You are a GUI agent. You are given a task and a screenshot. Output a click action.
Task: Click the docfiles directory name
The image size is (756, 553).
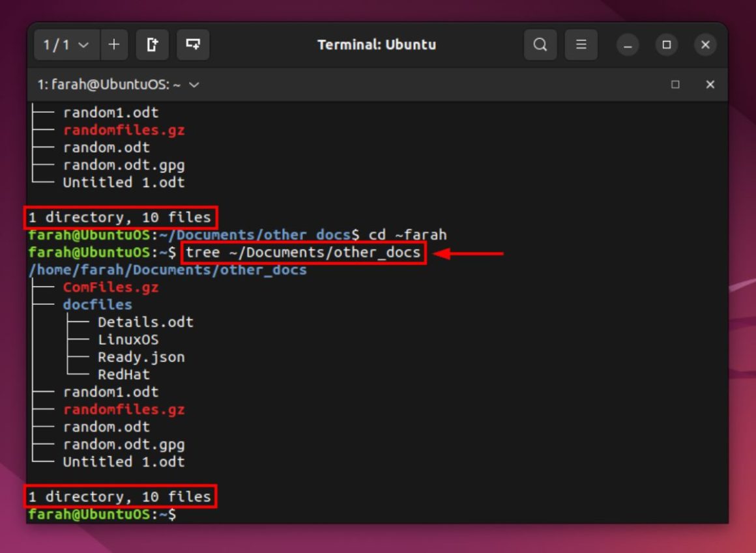pyautogui.click(x=96, y=304)
